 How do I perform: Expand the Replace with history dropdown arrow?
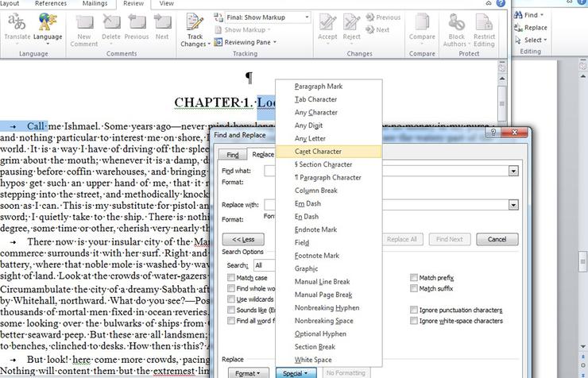(x=513, y=205)
